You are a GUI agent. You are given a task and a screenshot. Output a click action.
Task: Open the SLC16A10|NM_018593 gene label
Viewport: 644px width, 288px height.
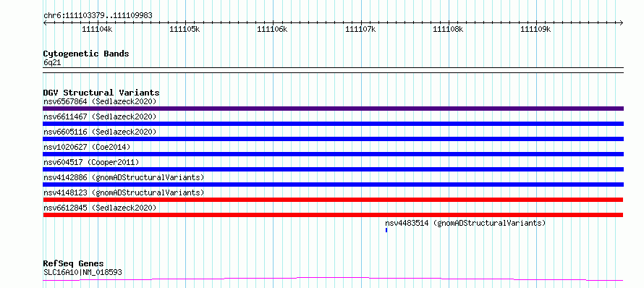point(82,272)
